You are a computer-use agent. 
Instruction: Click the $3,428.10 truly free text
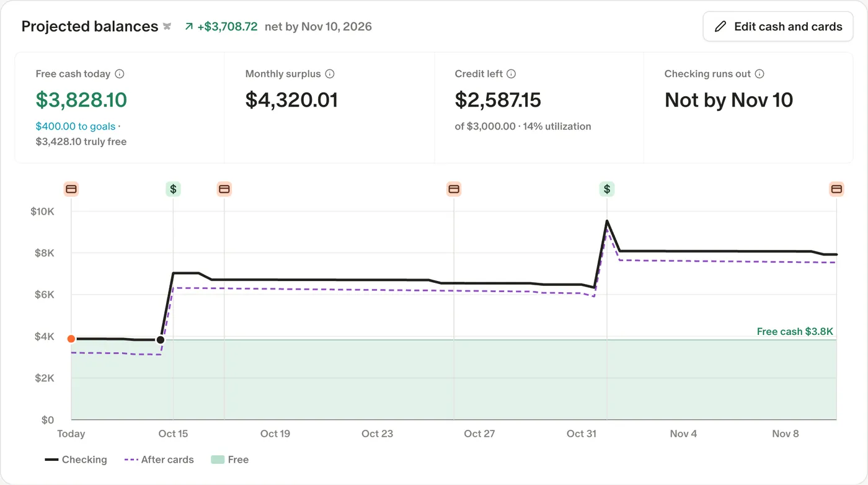pyautogui.click(x=81, y=141)
